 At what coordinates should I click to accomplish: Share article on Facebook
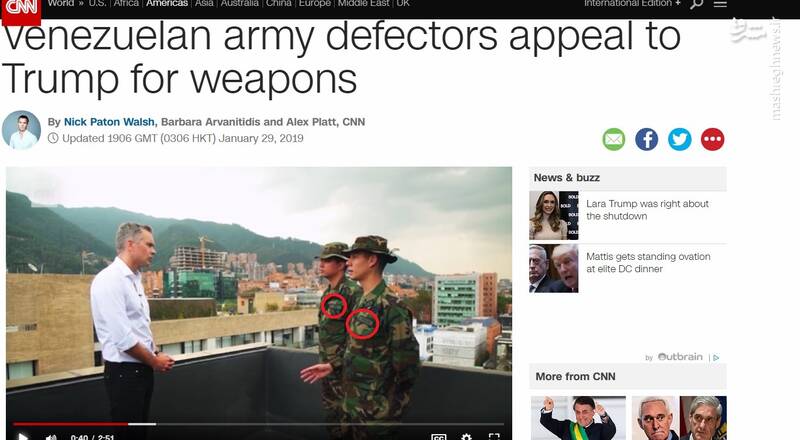tap(646, 139)
